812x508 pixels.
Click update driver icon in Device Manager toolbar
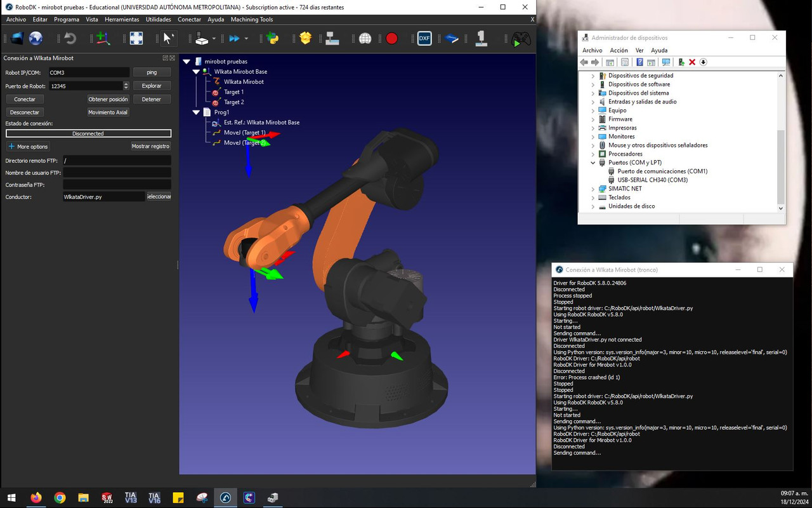click(681, 62)
